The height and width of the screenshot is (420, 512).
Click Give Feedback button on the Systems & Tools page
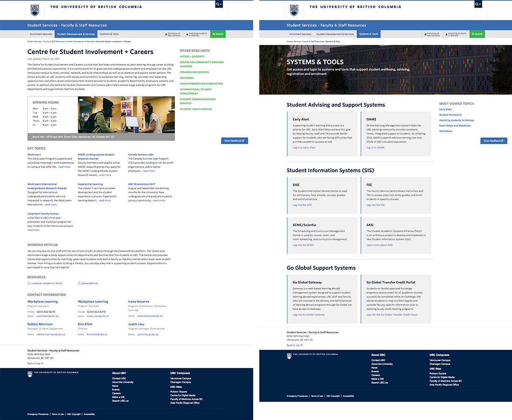click(x=493, y=141)
